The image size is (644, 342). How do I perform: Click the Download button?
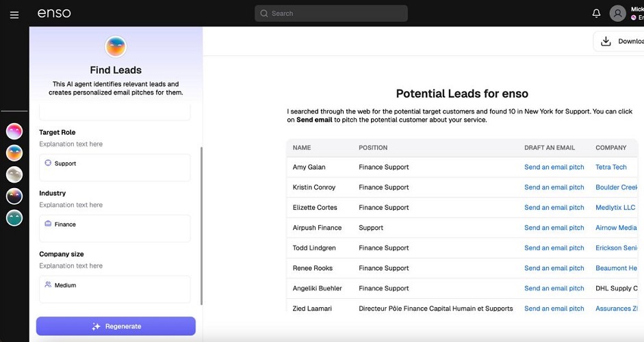tap(619, 41)
